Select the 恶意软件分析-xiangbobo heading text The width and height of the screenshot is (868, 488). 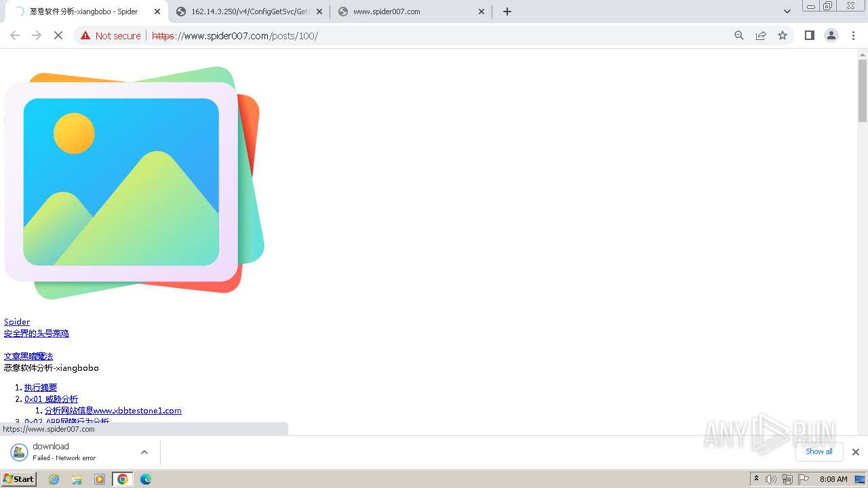(x=52, y=368)
